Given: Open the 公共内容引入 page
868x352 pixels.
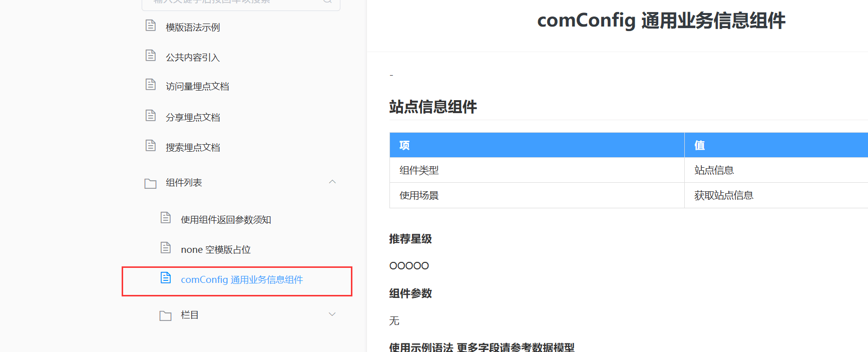Looking at the screenshot, I should [x=193, y=58].
